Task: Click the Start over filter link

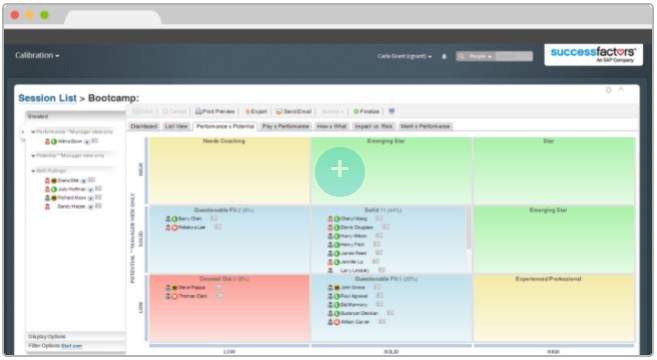Action: point(72,346)
